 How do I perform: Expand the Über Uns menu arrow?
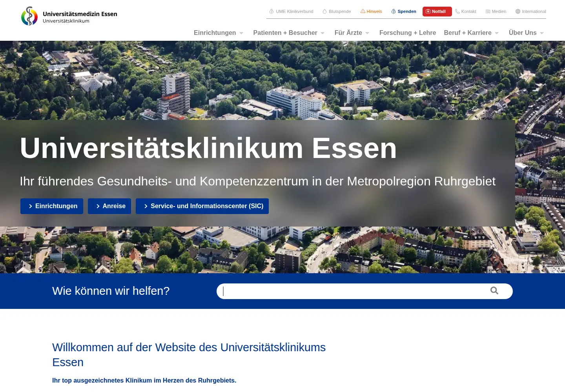pos(542,33)
